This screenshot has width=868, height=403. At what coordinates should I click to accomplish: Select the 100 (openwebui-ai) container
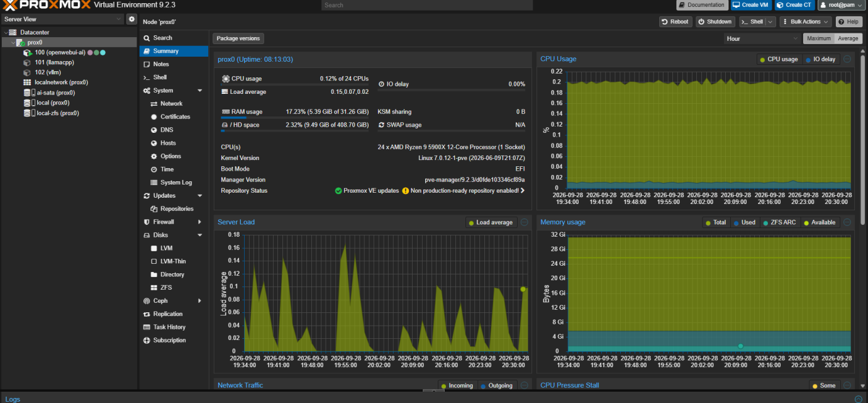(x=60, y=52)
